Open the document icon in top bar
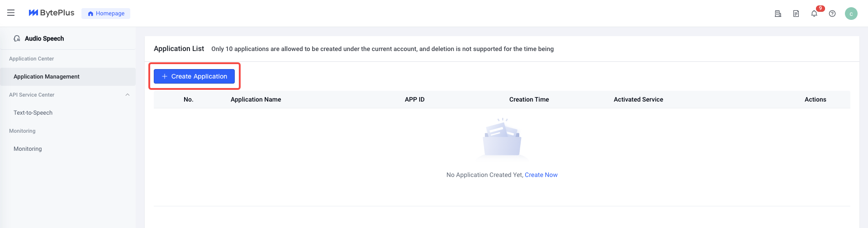This screenshot has height=228, width=868. click(x=796, y=14)
